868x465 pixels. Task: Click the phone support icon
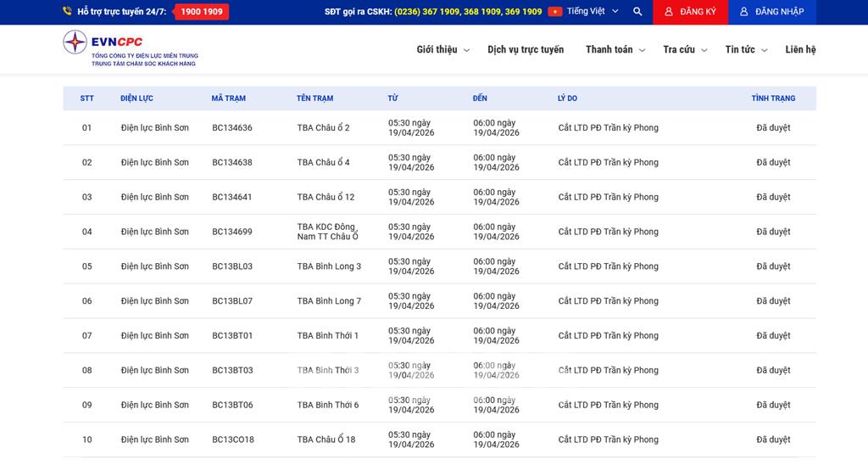(x=67, y=12)
